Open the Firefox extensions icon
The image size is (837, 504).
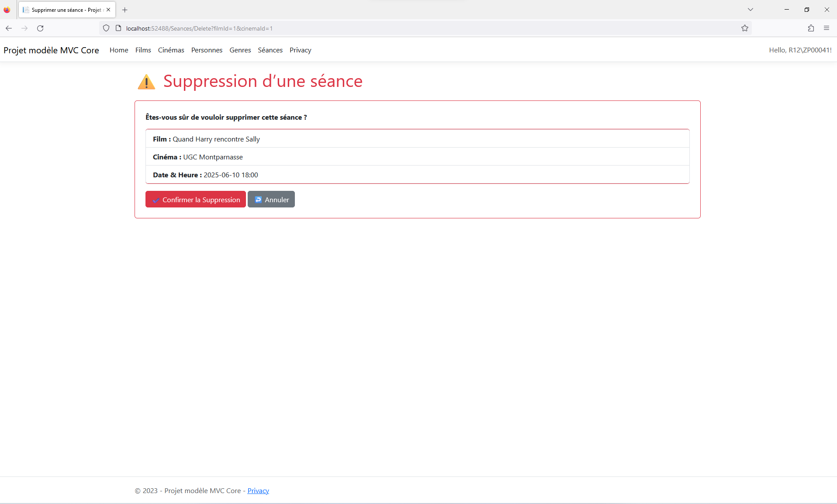811,28
